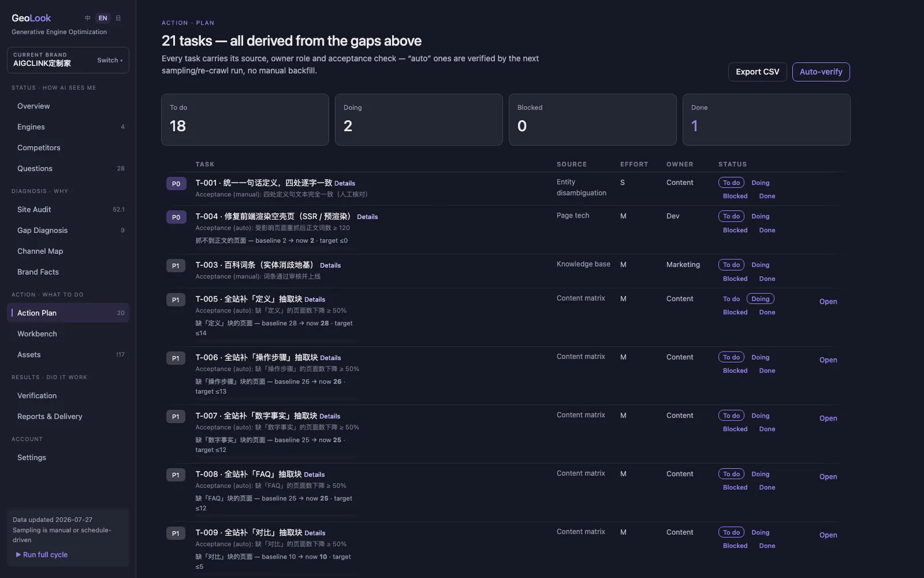Screen dimensions: 924x578
Task: Go to Verification page
Action: pos(68,395)
